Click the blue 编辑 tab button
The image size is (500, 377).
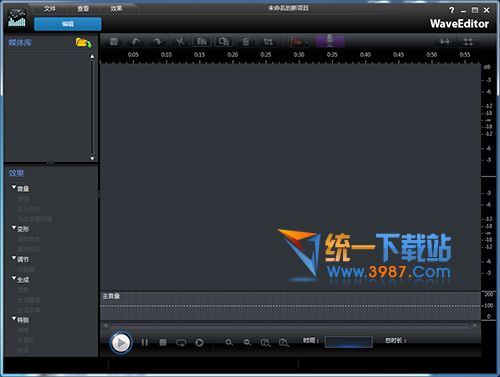pos(68,24)
